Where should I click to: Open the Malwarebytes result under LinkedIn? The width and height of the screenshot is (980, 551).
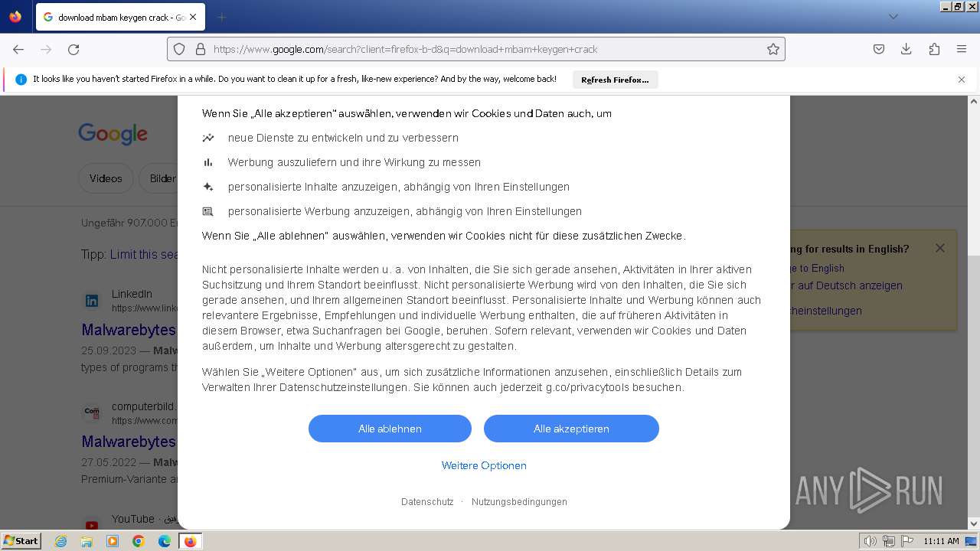(129, 331)
